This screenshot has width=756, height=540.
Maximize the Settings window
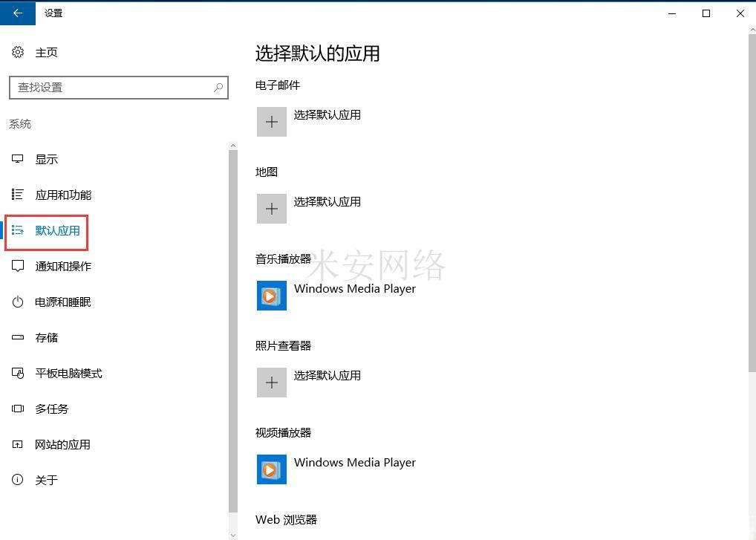pyautogui.click(x=706, y=13)
